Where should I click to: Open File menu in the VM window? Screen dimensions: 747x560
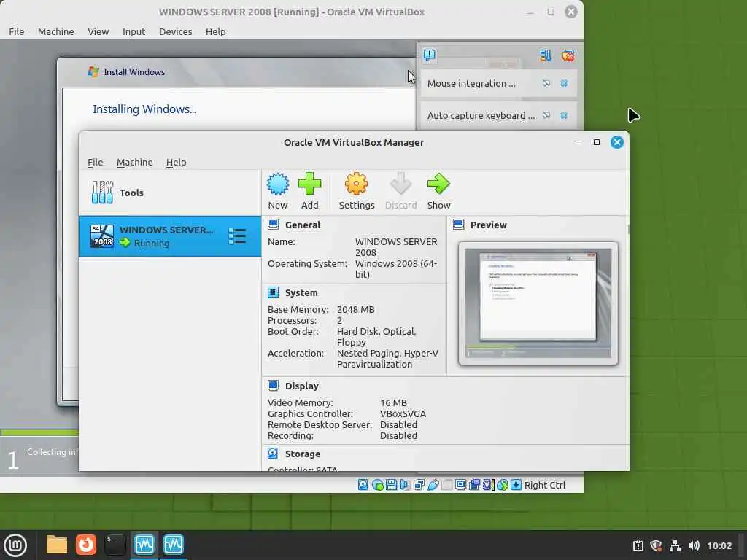pos(16,31)
